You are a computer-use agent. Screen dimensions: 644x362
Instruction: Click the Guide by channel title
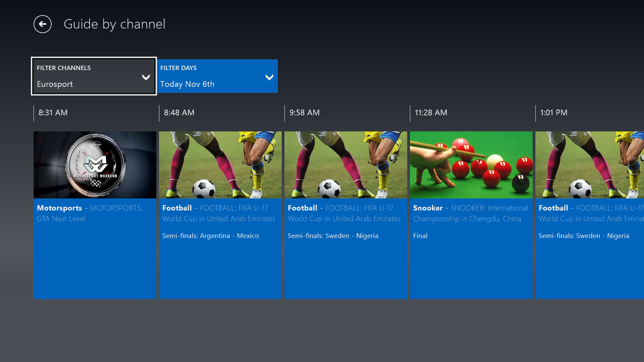tap(115, 24)
